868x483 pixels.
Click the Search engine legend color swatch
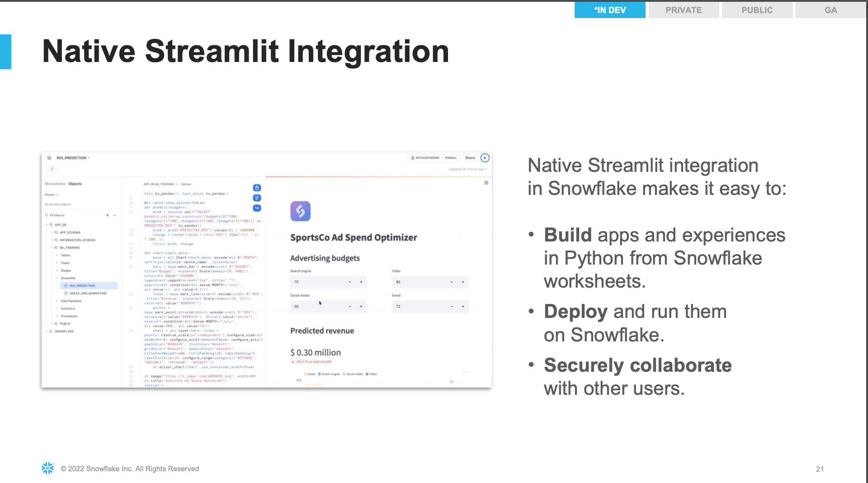pos(320,374)
